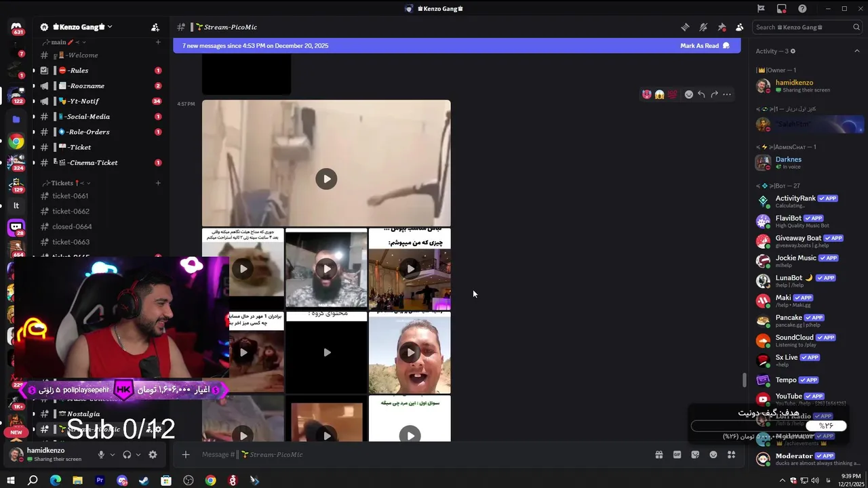Click Mark As Read button
Viewport: 868px width, 488px height.
coord(705,46)
